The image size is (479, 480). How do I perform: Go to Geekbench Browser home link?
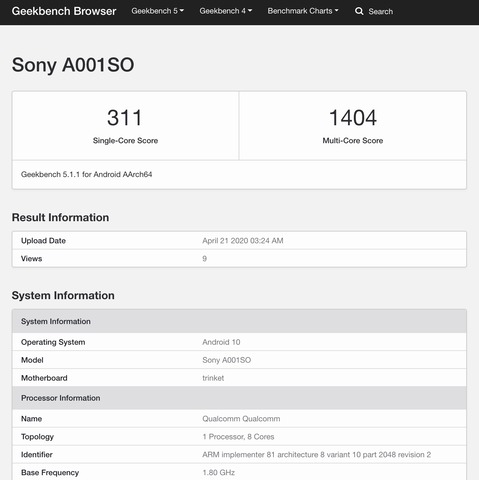coord(64,11)
